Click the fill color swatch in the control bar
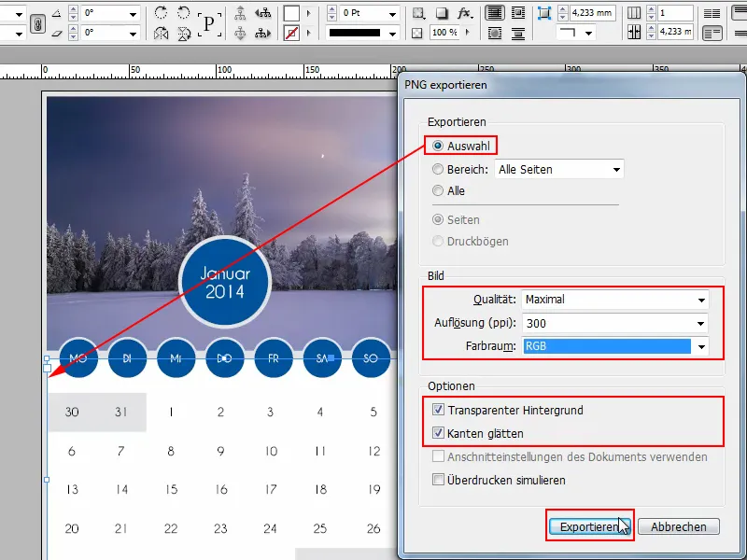Viewport: 747px width, 560px height. pyautogui.click(x=291, y=13)
